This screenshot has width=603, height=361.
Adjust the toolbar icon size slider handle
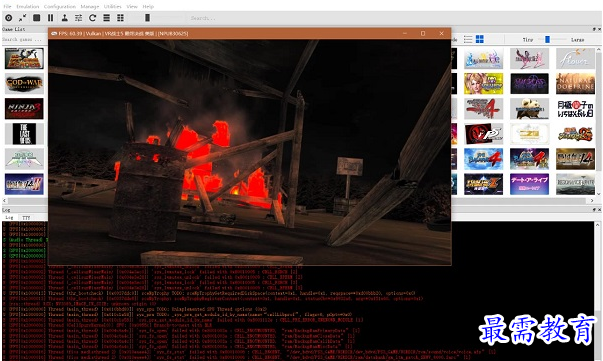click(x=147, y=18)
